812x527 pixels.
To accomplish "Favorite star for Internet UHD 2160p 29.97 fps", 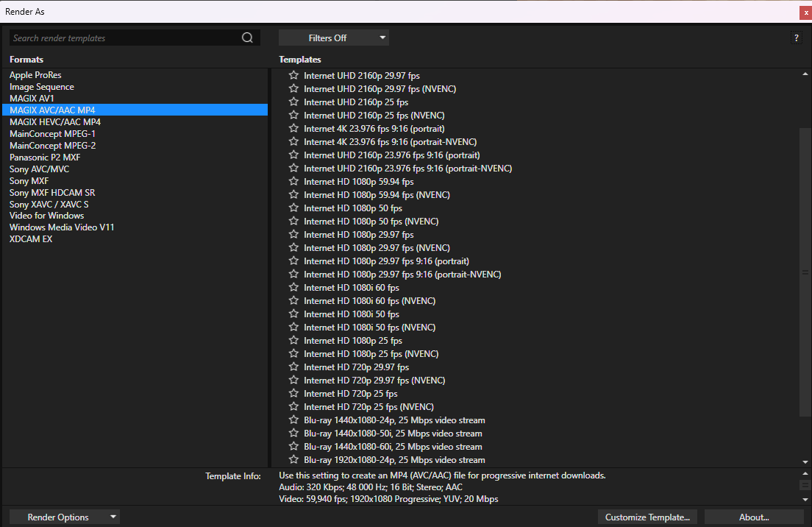I will (x=293, y=75).
